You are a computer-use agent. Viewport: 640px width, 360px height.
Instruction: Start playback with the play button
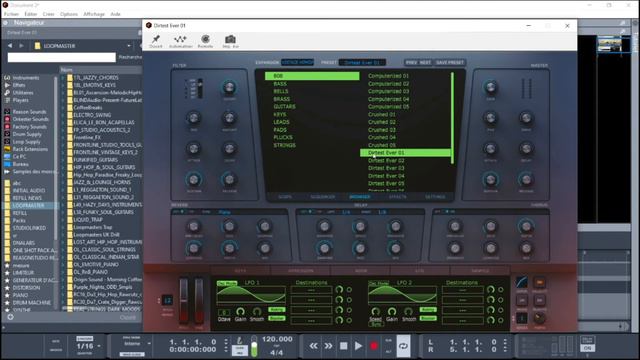coord(358,346)
